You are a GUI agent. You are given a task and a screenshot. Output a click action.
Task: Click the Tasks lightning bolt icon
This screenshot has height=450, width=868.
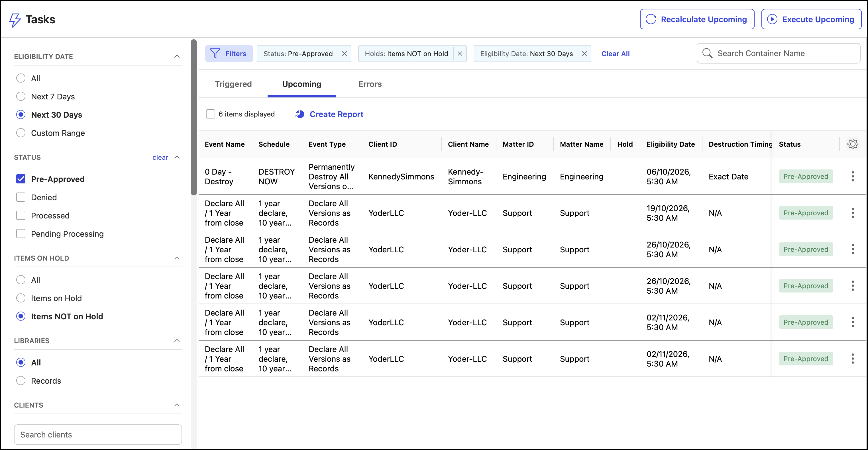click(x=15, y=20)
